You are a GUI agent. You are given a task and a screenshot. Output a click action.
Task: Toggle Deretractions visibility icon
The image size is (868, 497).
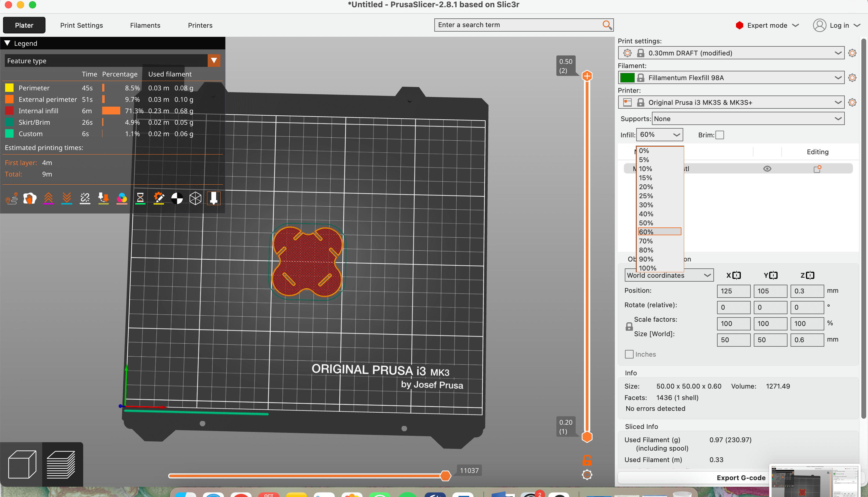[x=67, y=198]
